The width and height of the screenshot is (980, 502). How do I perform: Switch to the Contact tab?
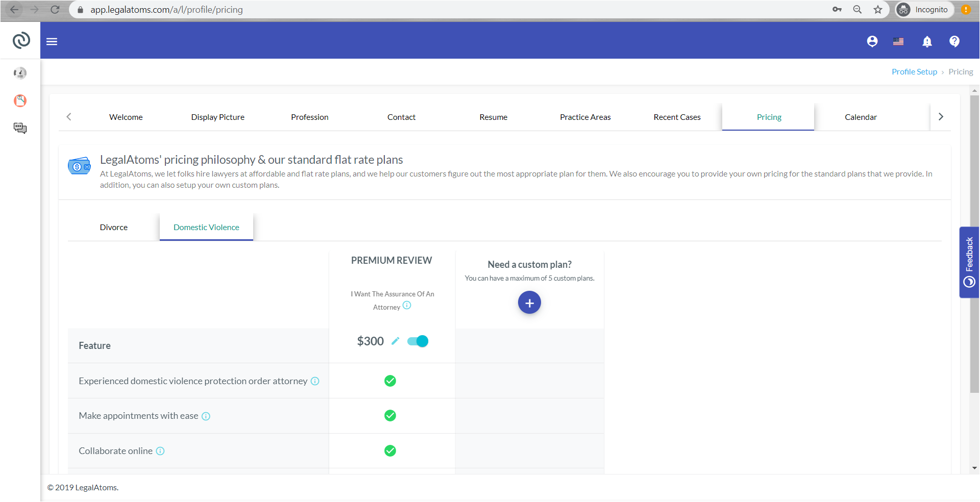point(402,117)
